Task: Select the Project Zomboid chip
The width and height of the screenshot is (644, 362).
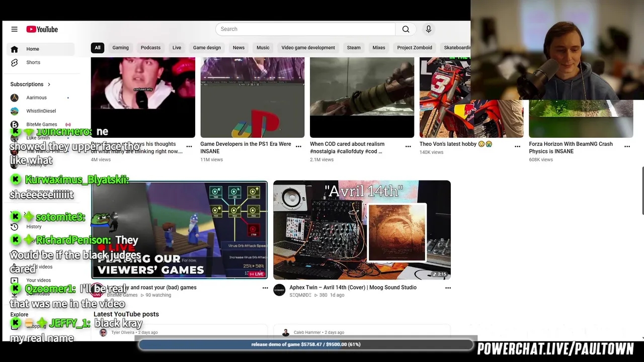Action: tap(415, 48)
